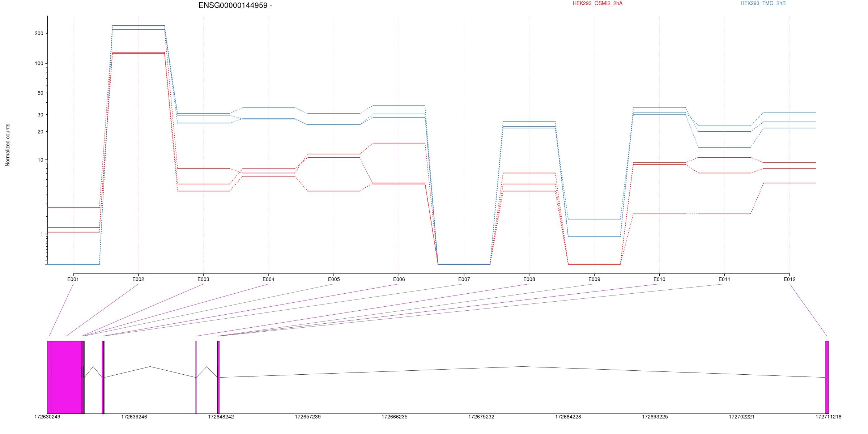Click y-axis tick value 200

(x=39, y=33)
